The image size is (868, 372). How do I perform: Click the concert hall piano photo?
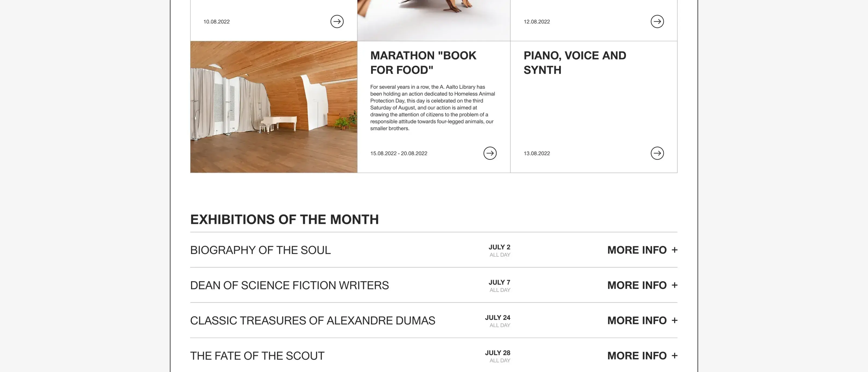tap(274, 107)
